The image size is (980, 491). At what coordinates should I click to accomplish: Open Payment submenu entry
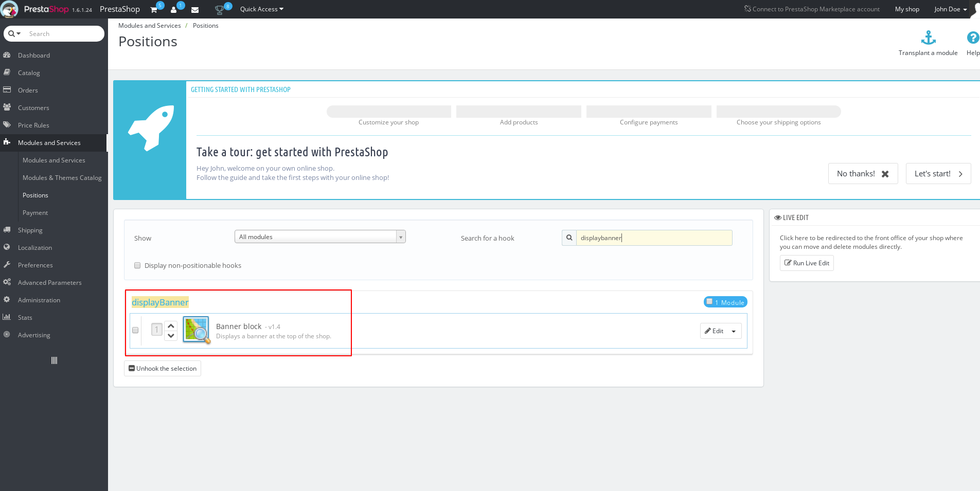pyautogui.click(x=35, y=213)
